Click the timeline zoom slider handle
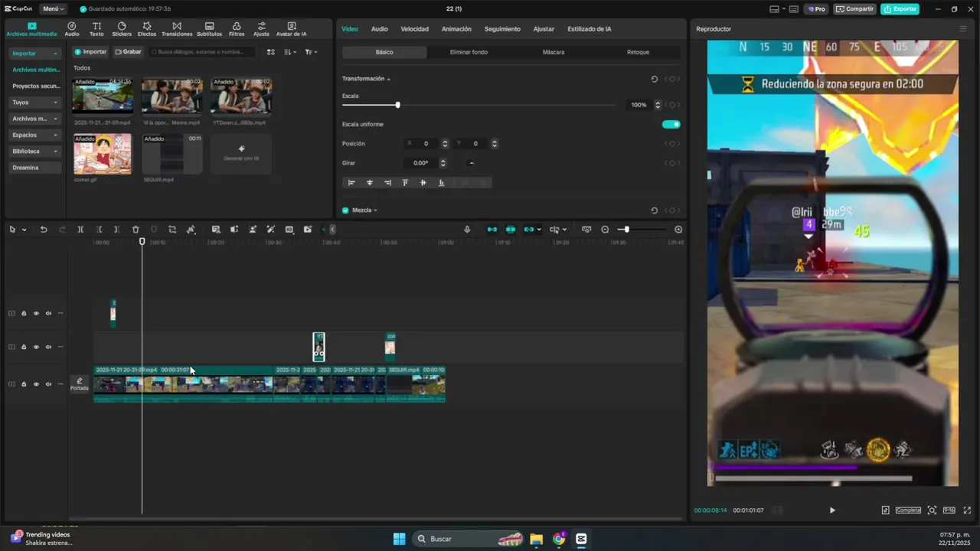980x551 pixels. point(626,230)
